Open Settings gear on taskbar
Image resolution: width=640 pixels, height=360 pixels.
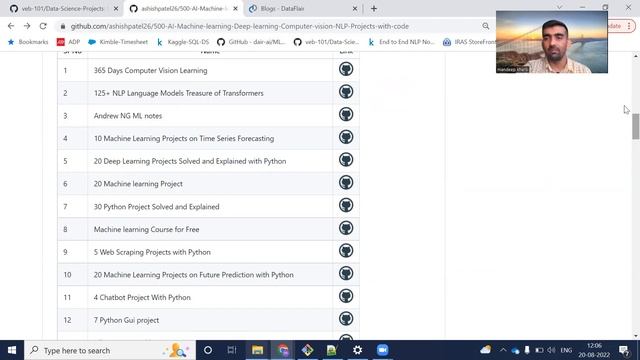[358, 350]
